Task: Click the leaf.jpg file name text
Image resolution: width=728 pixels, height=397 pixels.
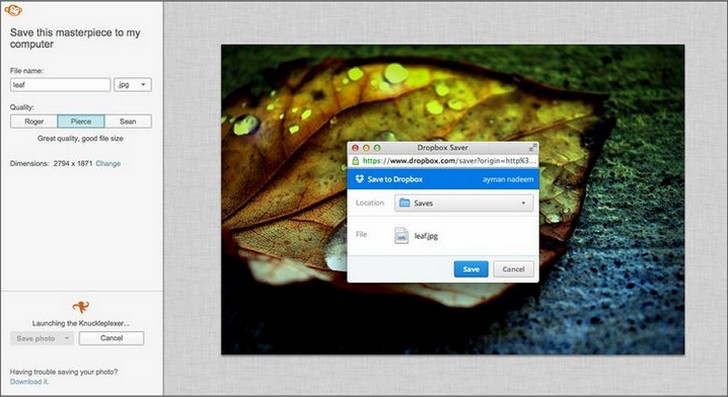Action: (426, 236)
